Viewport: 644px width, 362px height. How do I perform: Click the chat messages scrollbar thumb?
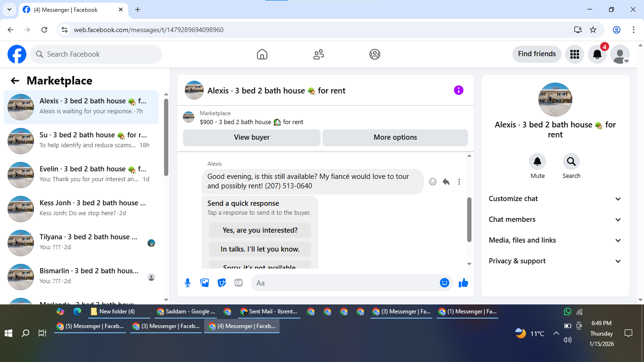coord(469,219)
